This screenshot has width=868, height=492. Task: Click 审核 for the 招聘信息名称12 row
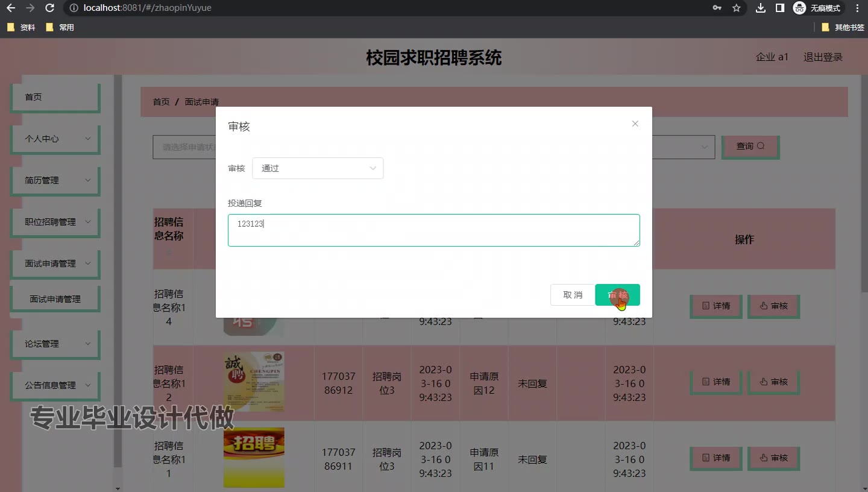click(x=774, y=382)
